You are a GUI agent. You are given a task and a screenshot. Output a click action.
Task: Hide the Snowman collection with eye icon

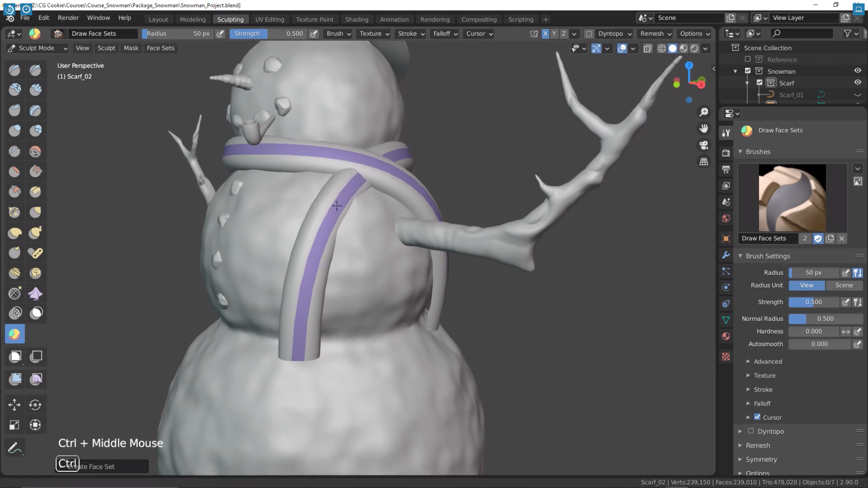click(857, 70)
